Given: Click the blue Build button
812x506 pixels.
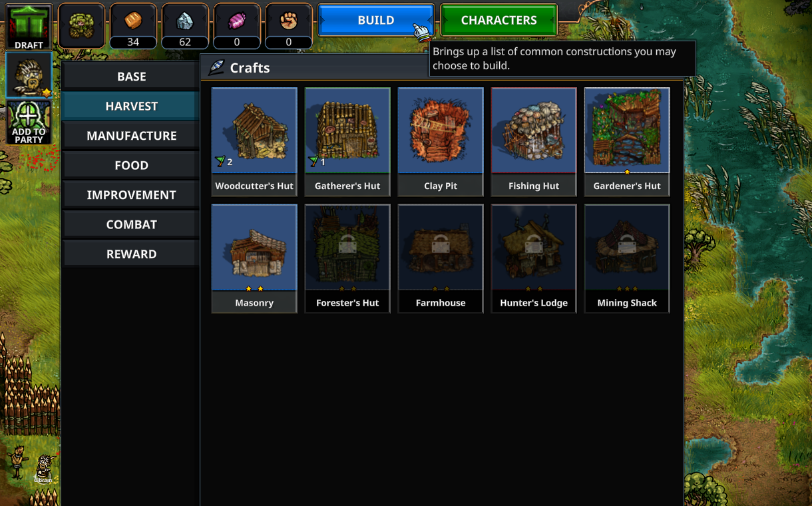Looking at the screenshot, I should tap(376, 20).
